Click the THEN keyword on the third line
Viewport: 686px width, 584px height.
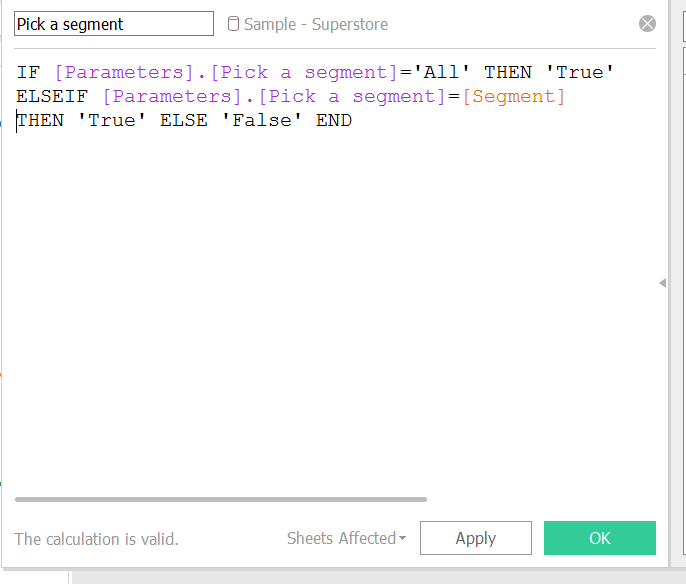tap(41, 121)
